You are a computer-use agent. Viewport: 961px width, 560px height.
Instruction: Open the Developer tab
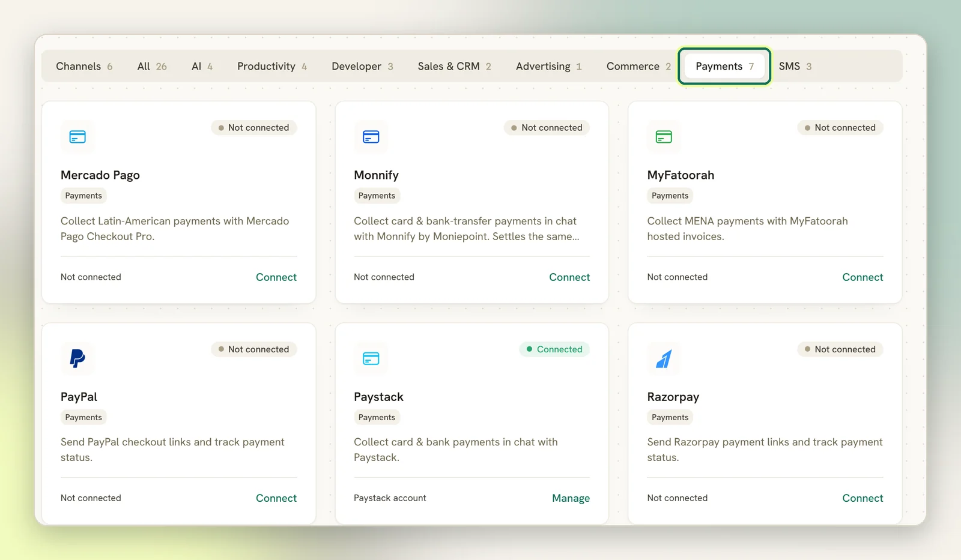click(362, 66)
